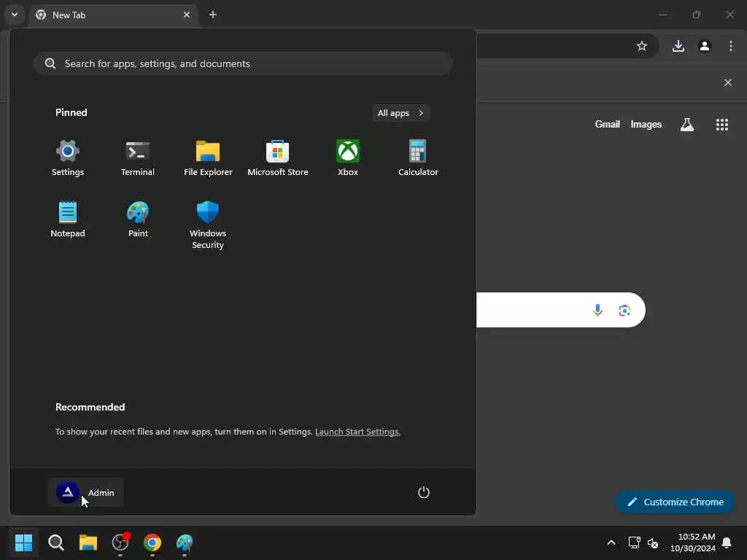Open Search Labs flask icon
747x560 pixels.
(687, 125)
